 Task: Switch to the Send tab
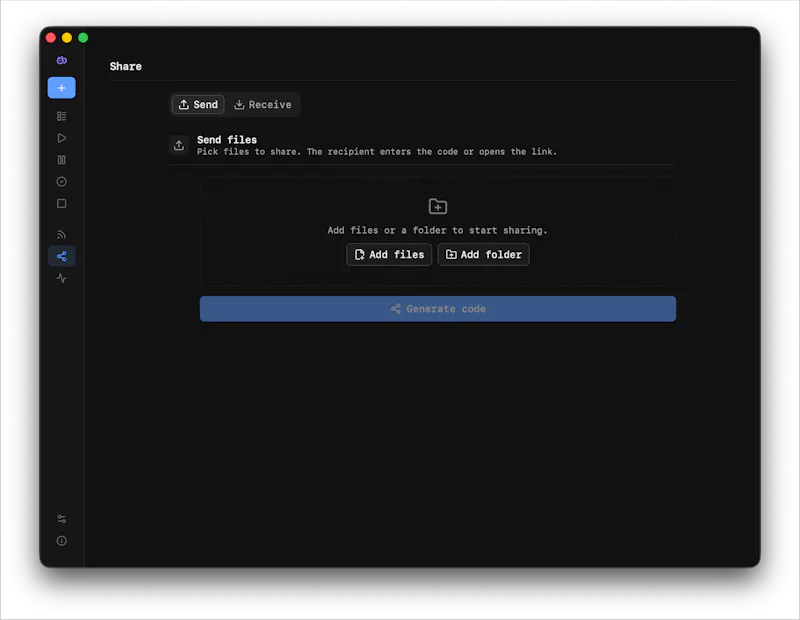(198, 105)
